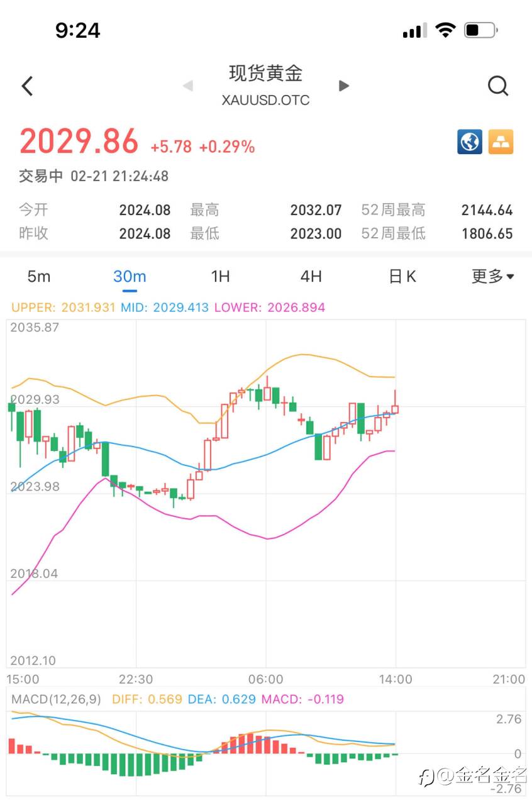
Task: Tap the latest candlestick at 14:00
Action: pyautogui.click(x=395, y=408)
